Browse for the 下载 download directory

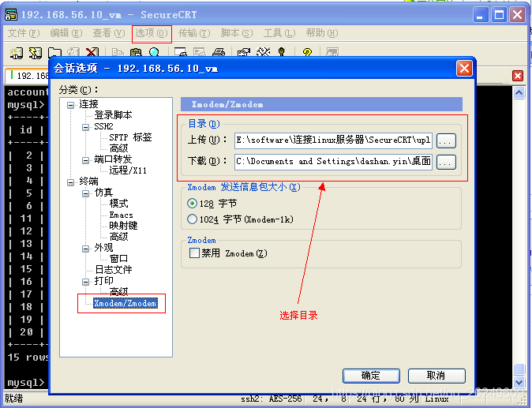tap(446, 162)
